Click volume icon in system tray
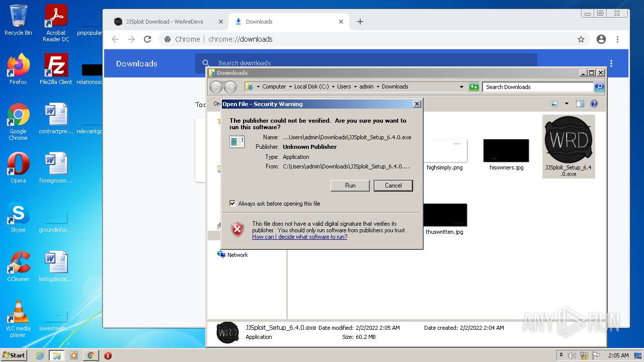 [x=572, y=355]
